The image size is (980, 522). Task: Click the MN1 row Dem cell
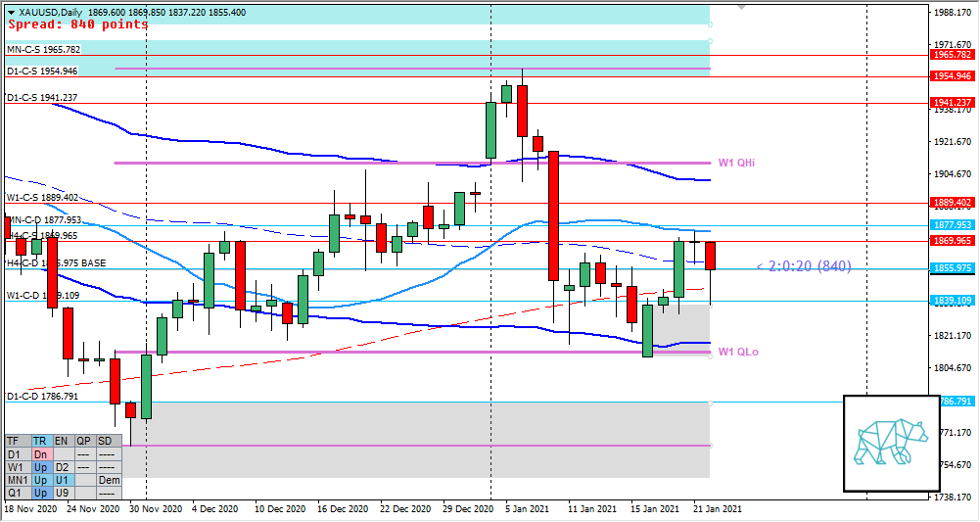109,480
